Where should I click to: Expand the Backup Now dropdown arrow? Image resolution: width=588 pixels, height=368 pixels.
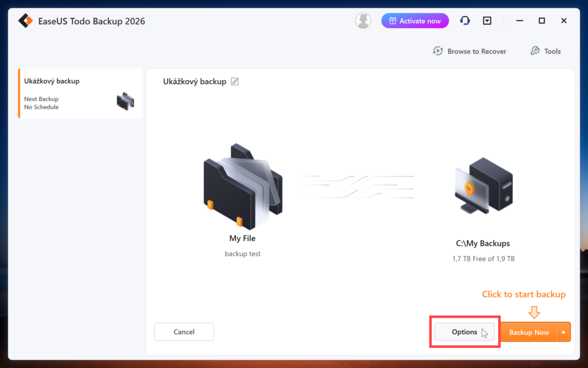coord(564,332)
